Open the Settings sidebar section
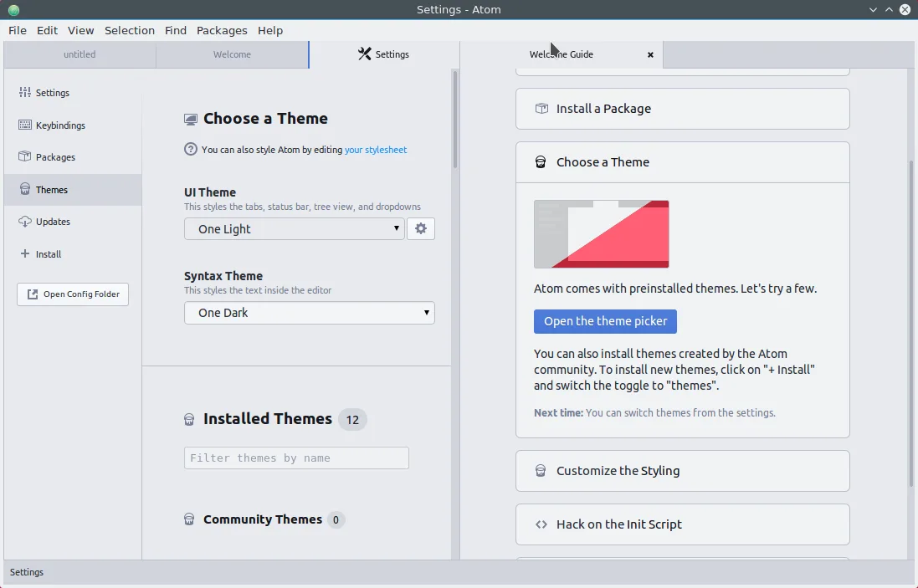Viewport: 918px width, 588px height. click(x=73, y=93)
